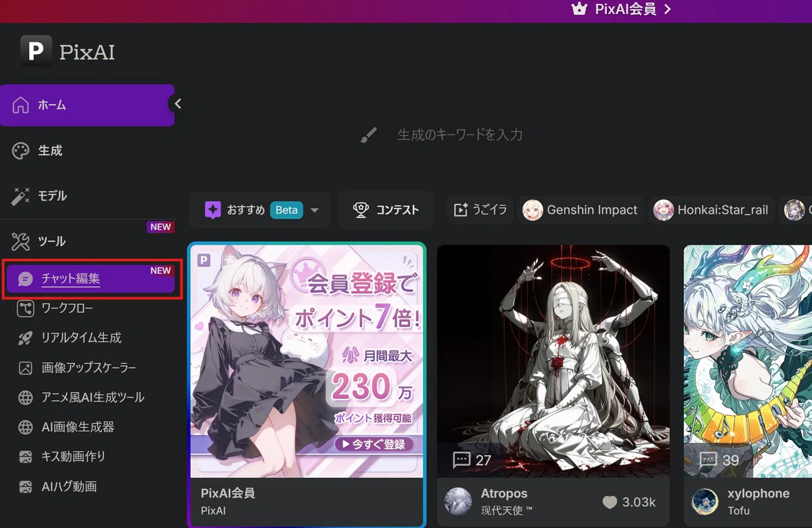Select the おすすめ feed tab
The height and width of the screenshot is (528, 812).
[x=259, y=210]
